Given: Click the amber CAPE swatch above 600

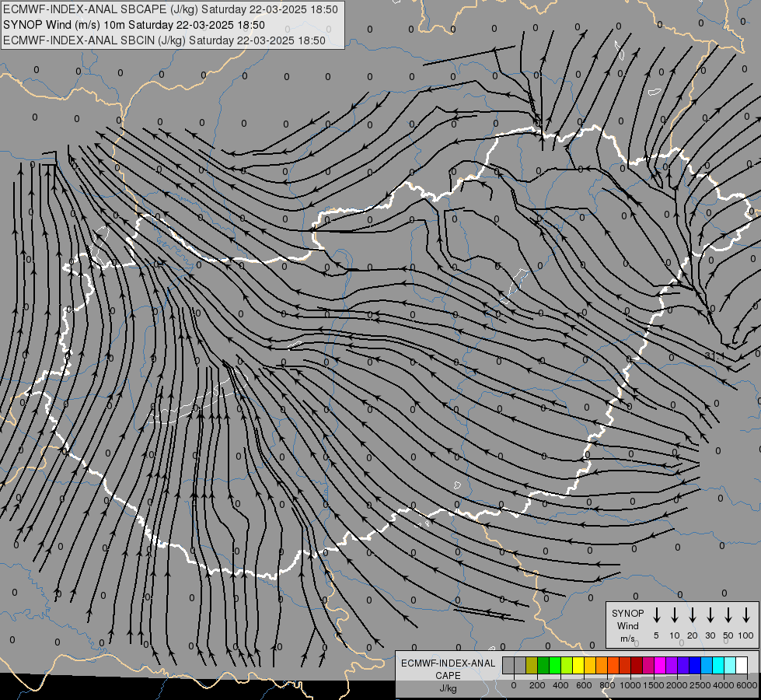Looking at the screenshot, I should coord(590,665).
